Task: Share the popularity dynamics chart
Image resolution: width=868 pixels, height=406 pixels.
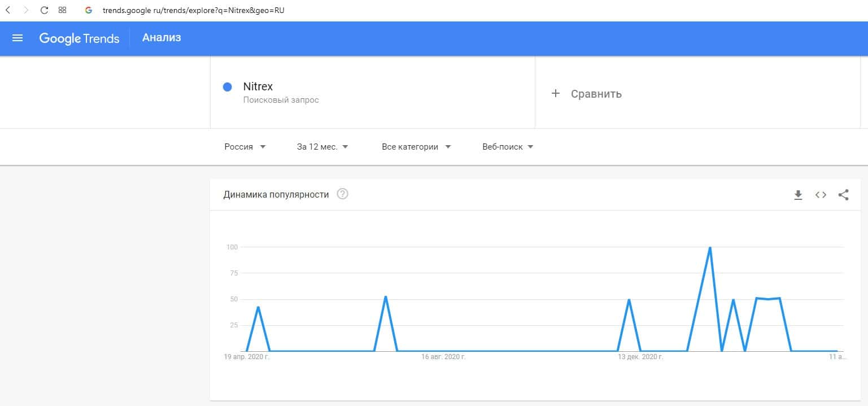Action: click(843, 195)
